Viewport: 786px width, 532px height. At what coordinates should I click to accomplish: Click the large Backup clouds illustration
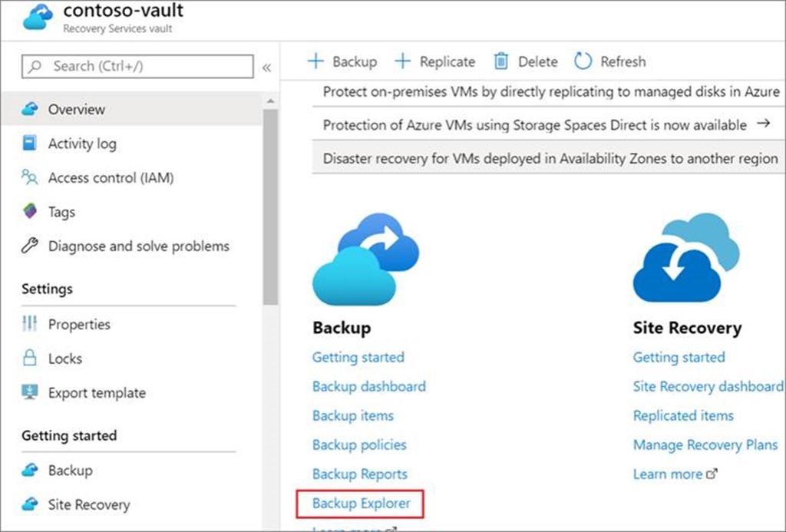pos(366,259)
